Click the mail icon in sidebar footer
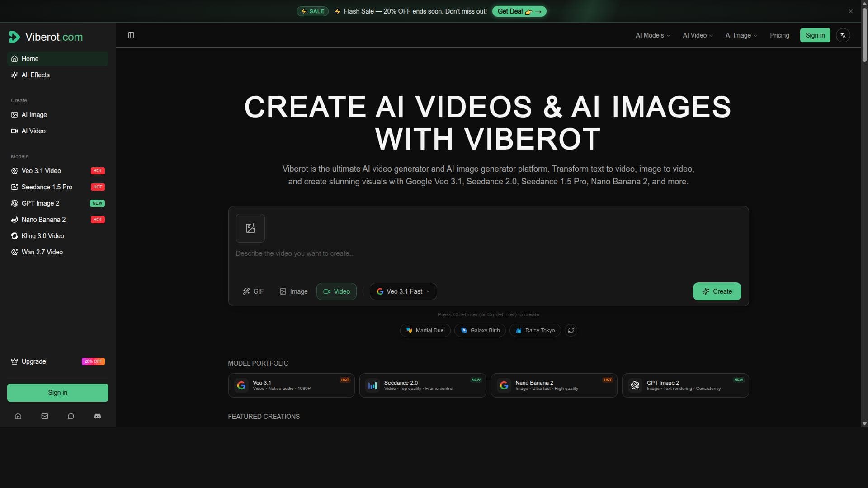868x488 pixels. pos(45,416)
